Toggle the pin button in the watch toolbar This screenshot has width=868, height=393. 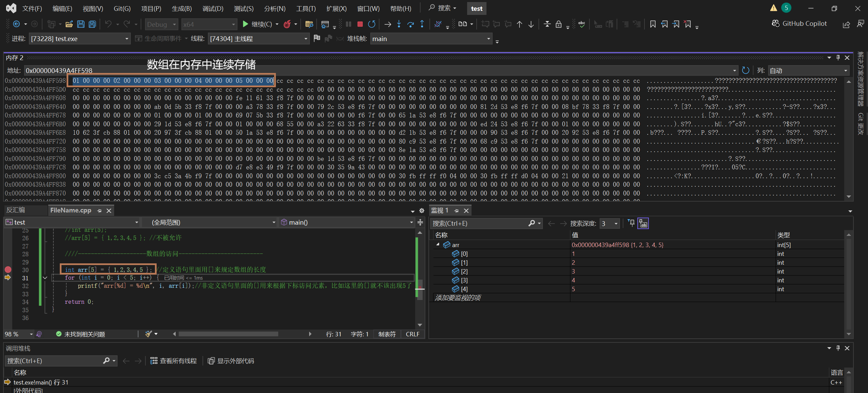coord(631,223)
